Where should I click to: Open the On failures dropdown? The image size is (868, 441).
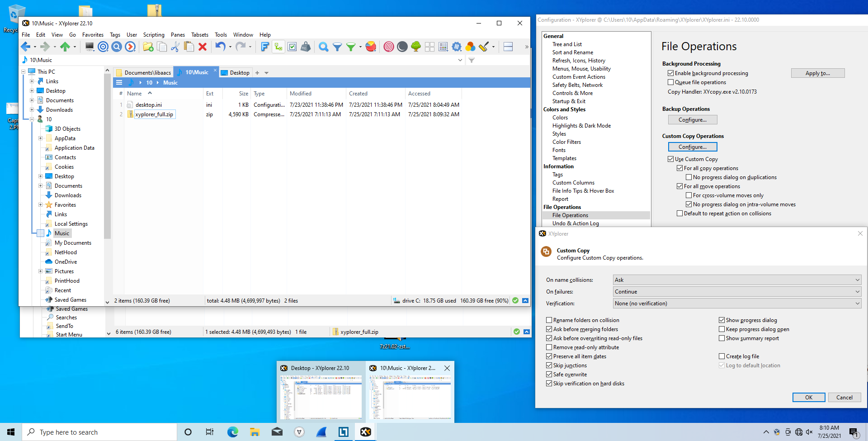pyautogui.click(x=737, y=292)
